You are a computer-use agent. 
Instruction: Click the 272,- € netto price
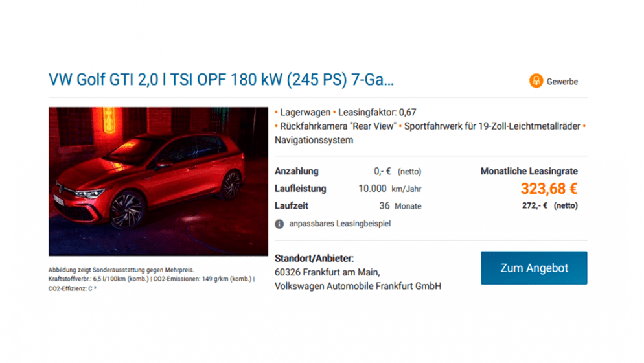(x=550, y=205)
